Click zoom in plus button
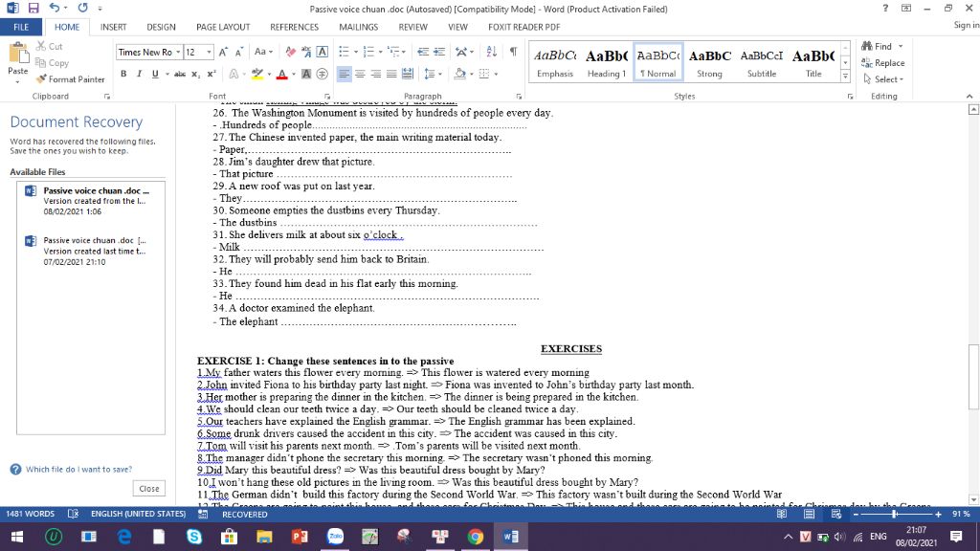Screen dimensions: 980x551 pyautogui.click(x=938, y=514)
